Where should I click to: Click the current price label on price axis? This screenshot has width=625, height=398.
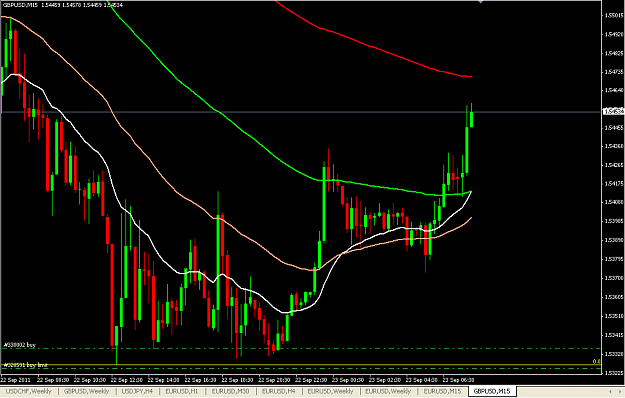point(613,112)
